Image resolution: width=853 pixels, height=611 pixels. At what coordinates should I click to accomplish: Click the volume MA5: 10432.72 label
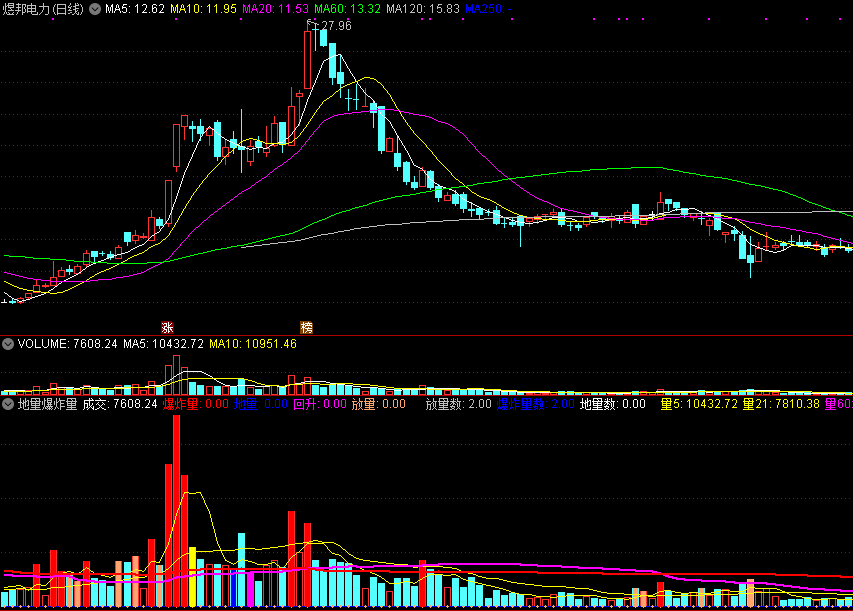(x=163, y=344)
